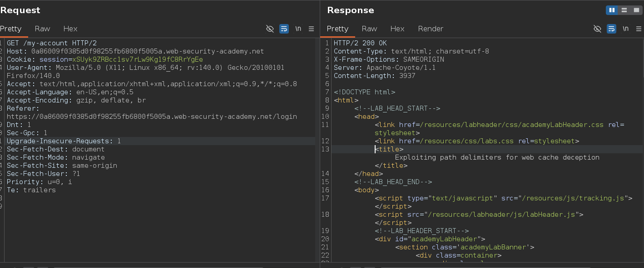Click the 'Sec-Gpc: 1' header line
The image size is (644, 268).
[x=27, y=133]
